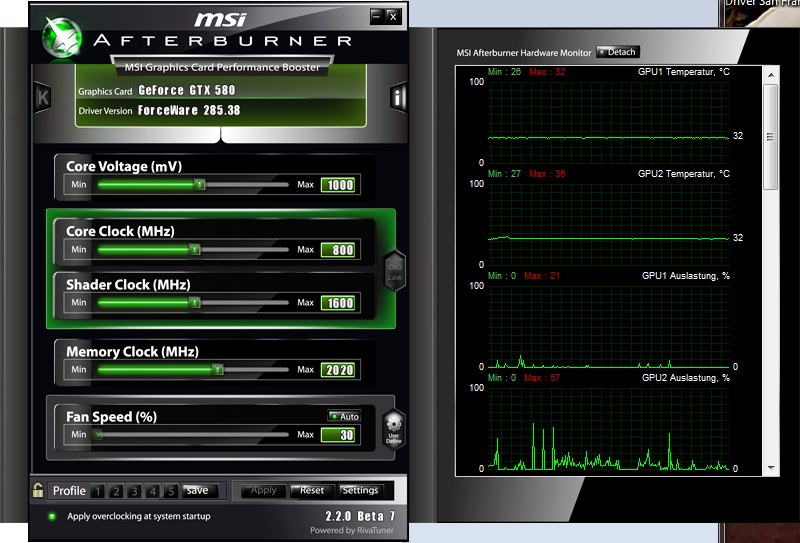Select Profile 1 slot
Image resolution: width=800 pixels, height=543 pixels.
97,491
